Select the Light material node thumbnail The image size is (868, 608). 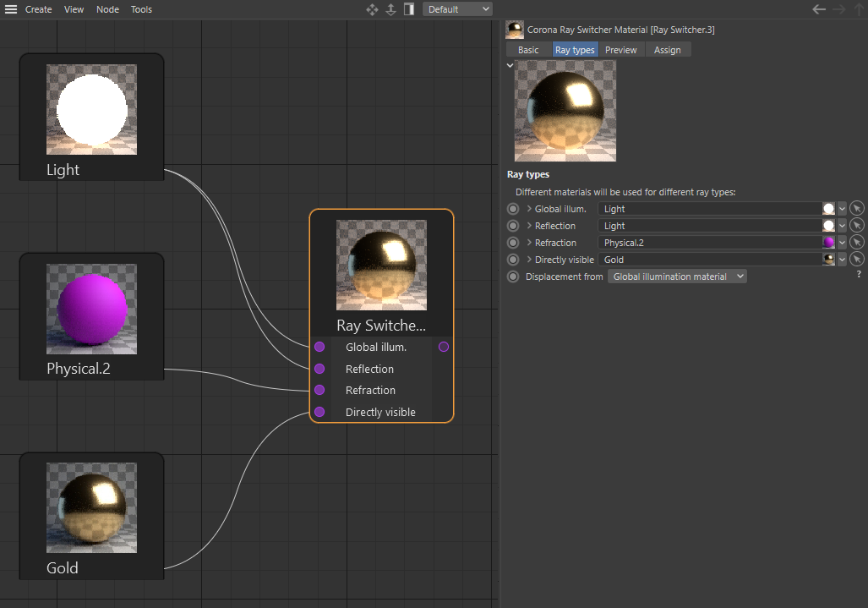(91, 110)
